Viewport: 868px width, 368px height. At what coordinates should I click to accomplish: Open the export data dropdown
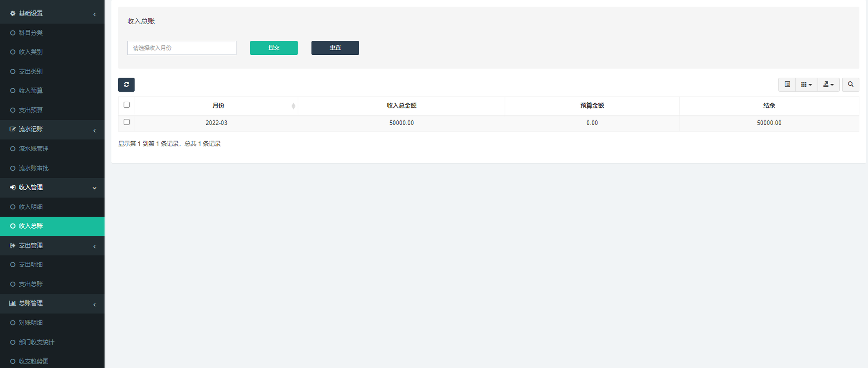pos(828,85)
